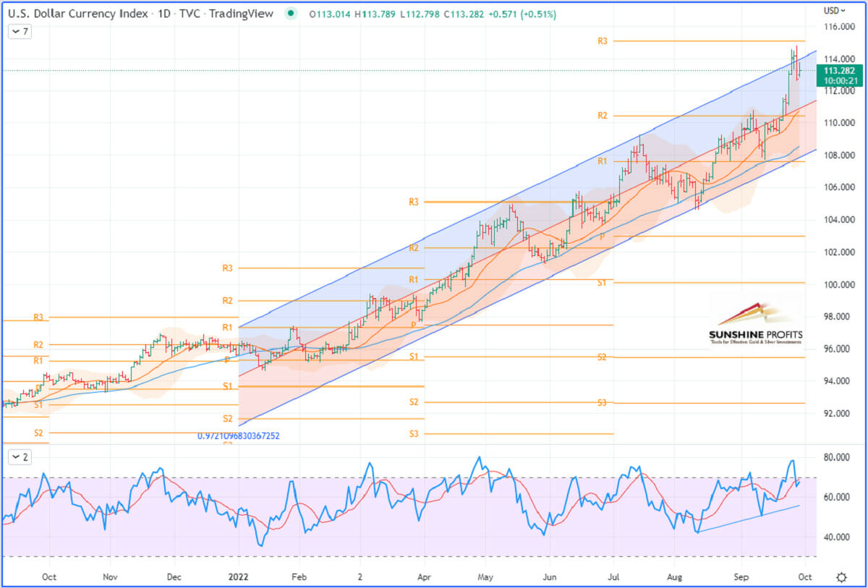
Task: Open chart settings gear icon
Action: 841,577
